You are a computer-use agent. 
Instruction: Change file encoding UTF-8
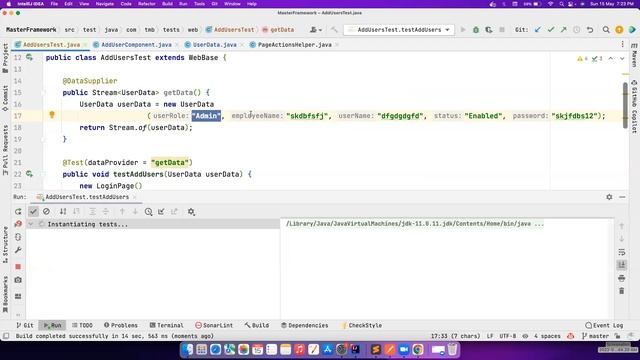coord(508,336)
